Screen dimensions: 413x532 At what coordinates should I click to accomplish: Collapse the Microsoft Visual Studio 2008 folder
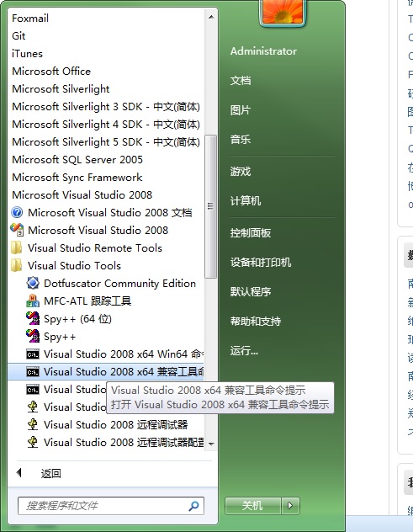coord(82,194)
